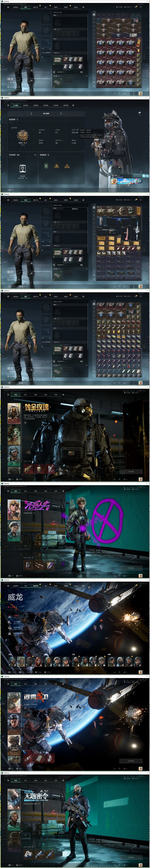Click the grey button at bottom-right of 无题密令 window
150x868 pixels.
[x=131, y=857]
